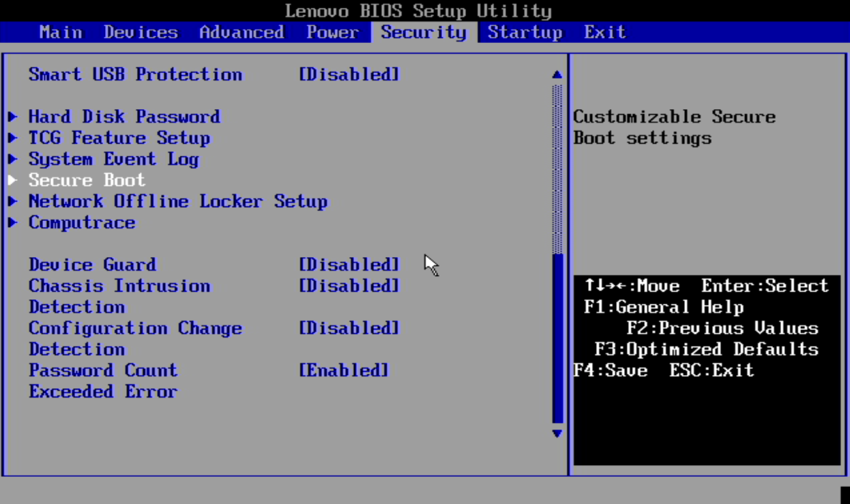Click the F4:Save hint
The width and height of the screenshot is (850, 504).
(610, 370)
